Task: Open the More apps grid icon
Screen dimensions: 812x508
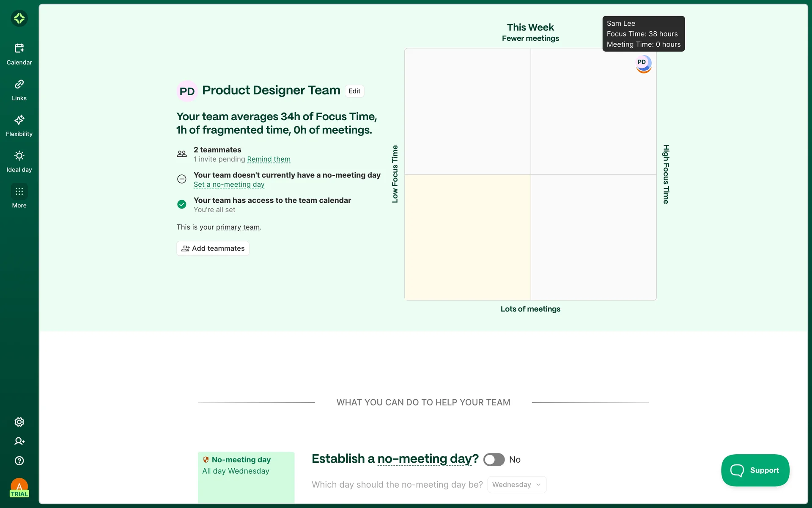Action: (19, 192)
